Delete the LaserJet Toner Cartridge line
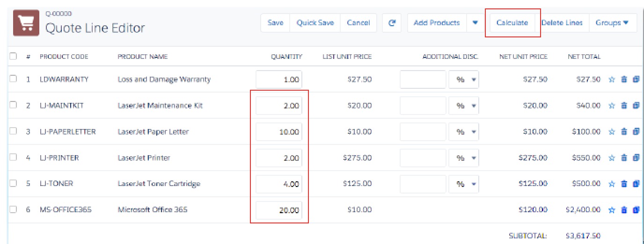The width and height of the screenshot is (644, 244). click(623, 184)
